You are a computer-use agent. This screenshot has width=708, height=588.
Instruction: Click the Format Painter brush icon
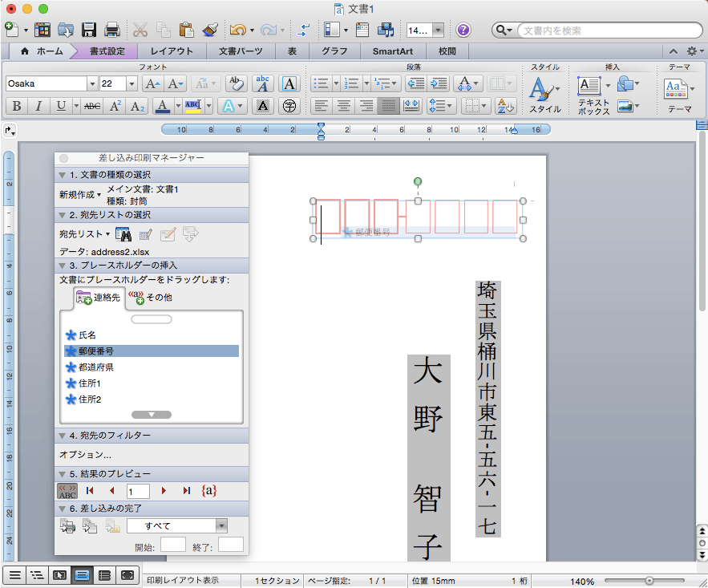(210, 30)
